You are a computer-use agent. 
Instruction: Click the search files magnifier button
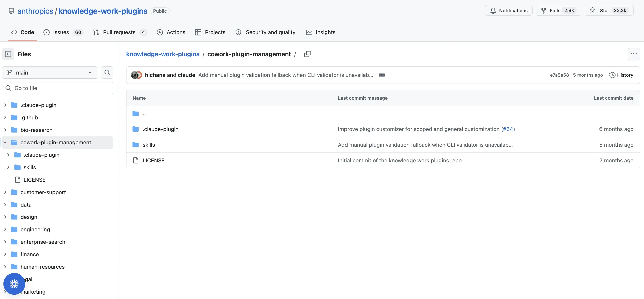coord(107,73)
